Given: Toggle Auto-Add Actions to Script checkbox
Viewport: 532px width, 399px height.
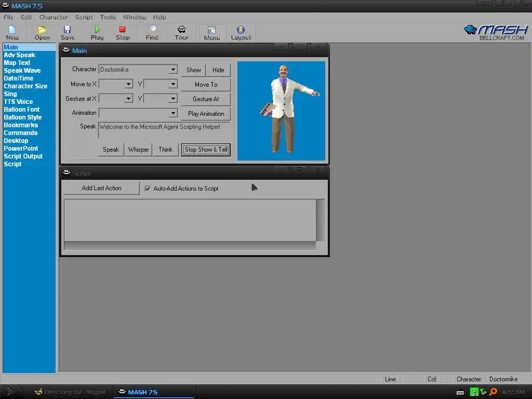Looking at the screenshot, I should pyautogui.click(x=147, y=188).
